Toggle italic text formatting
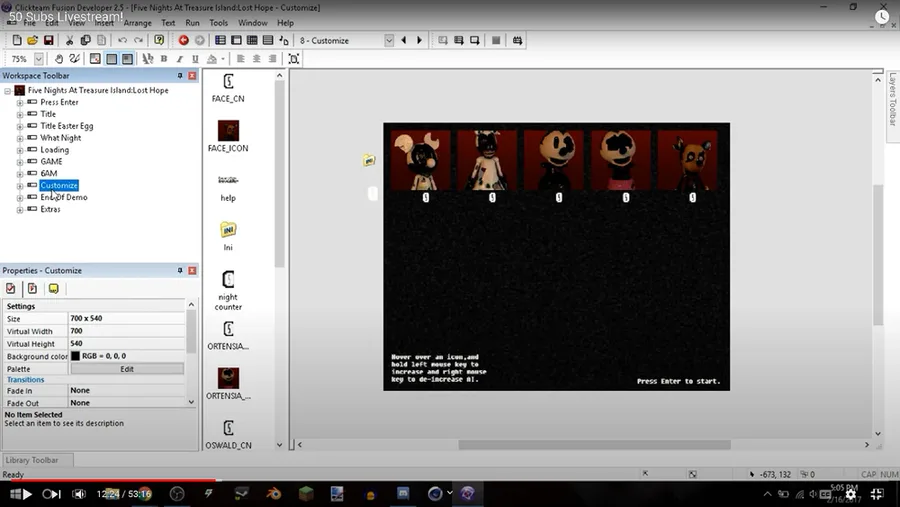The width and height of the screenshot is (900, 507). (x=180, y=59)
